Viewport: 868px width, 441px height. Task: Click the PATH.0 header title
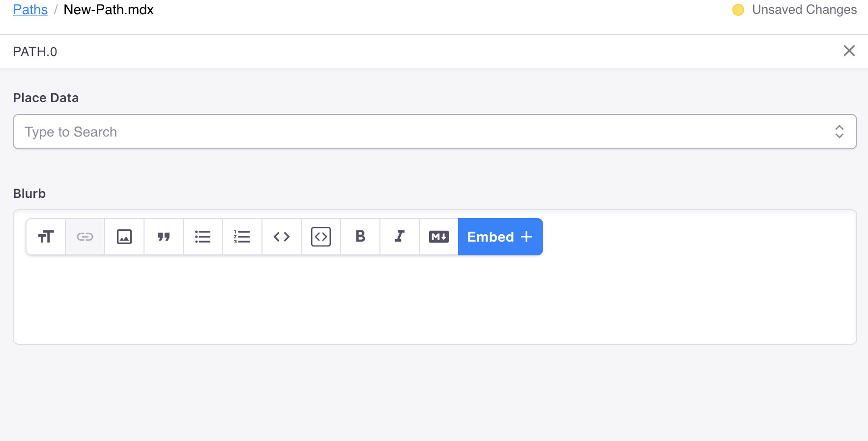click(x=35, y=52)
